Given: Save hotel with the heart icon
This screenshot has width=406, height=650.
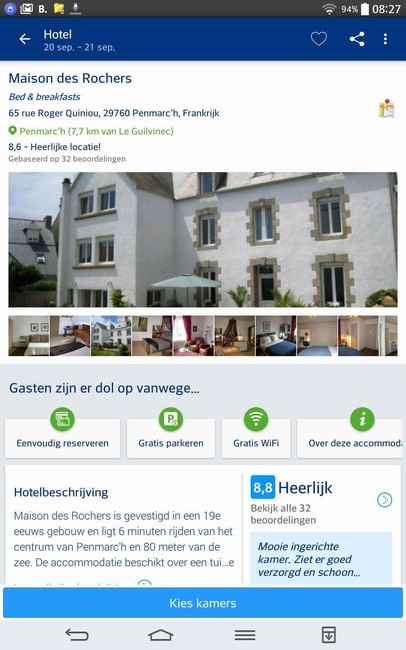Looking at the screenshot, I should point(319,39).
